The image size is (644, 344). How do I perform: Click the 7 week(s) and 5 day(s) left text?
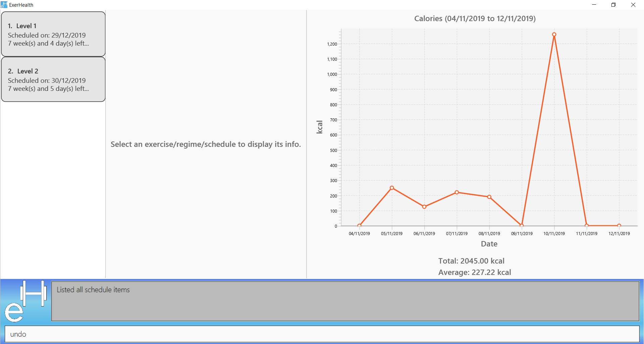[48, 89]
